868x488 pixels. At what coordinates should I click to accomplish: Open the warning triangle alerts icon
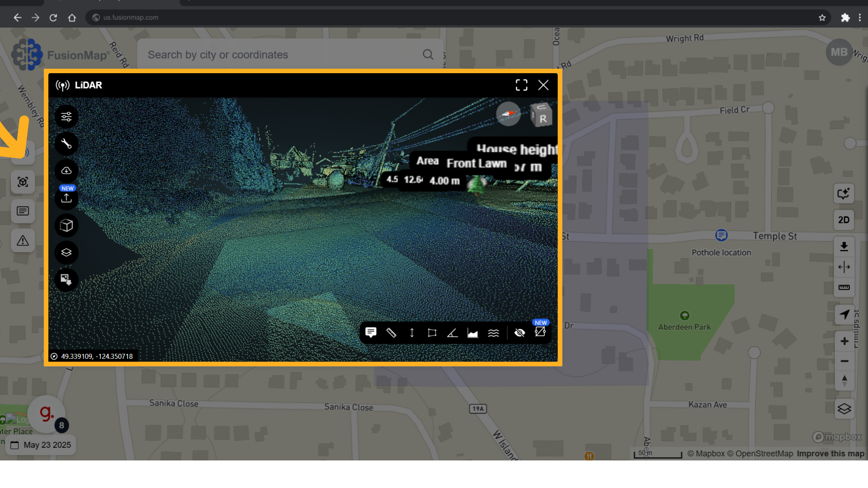[23, 240]
